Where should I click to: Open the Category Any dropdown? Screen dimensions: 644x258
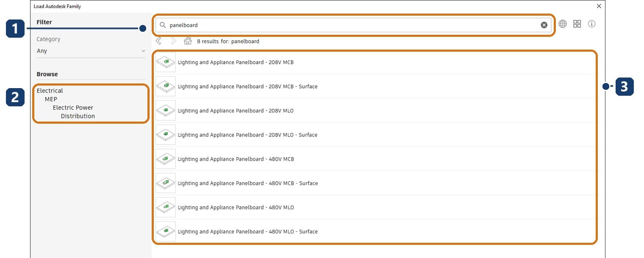(91, 51)
